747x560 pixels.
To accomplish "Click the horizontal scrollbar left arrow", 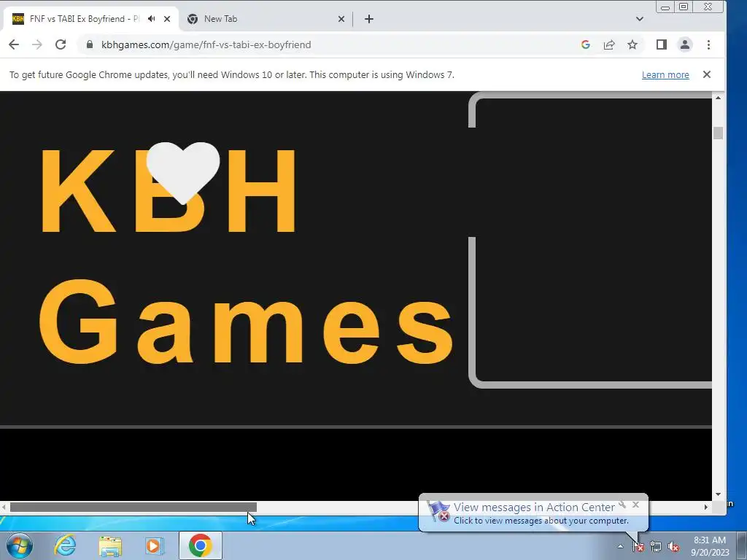I will coord(4,507).
